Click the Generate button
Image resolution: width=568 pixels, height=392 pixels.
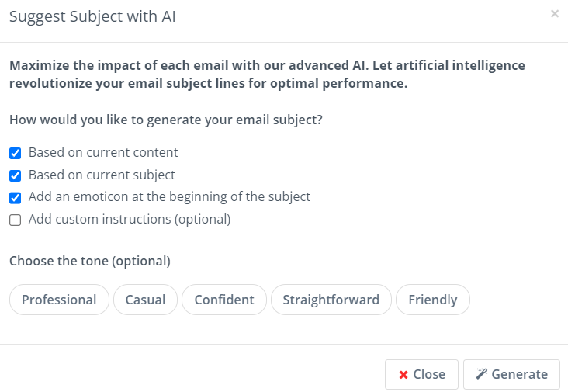click(511, 374)
